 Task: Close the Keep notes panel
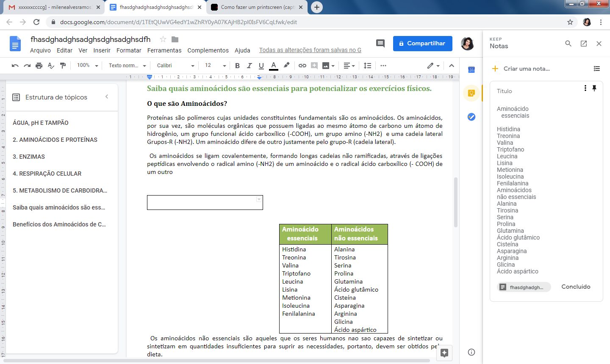point(599,44)
